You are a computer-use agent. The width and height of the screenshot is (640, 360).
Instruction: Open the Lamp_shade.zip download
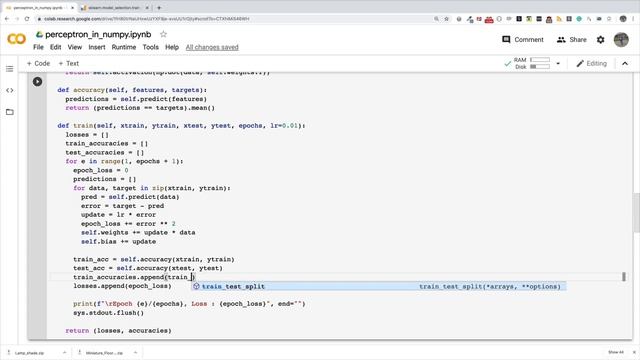(29, 353)
